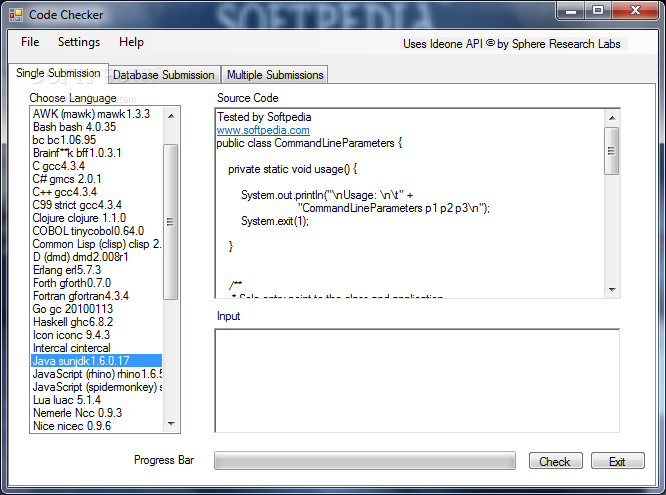Select Fortran gfortran4.3.4 language
Screen dimensions: 666x495
(96, 296)
